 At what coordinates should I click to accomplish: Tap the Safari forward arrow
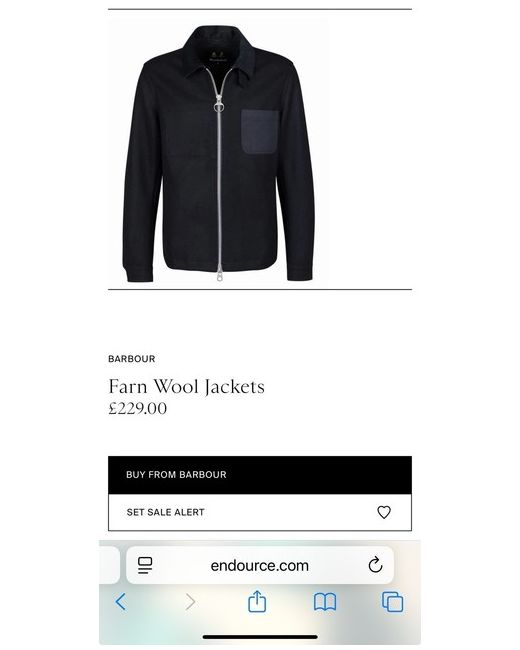(190, 601)
